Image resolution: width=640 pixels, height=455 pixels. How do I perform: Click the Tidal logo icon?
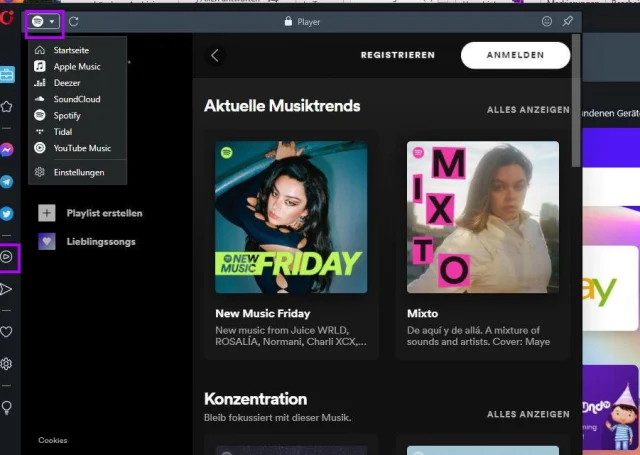pyautogui.click(x=40, y=131)
